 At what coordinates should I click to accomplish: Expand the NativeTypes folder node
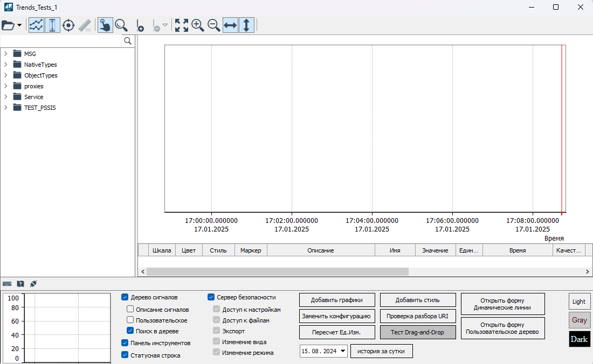point(6,65)
